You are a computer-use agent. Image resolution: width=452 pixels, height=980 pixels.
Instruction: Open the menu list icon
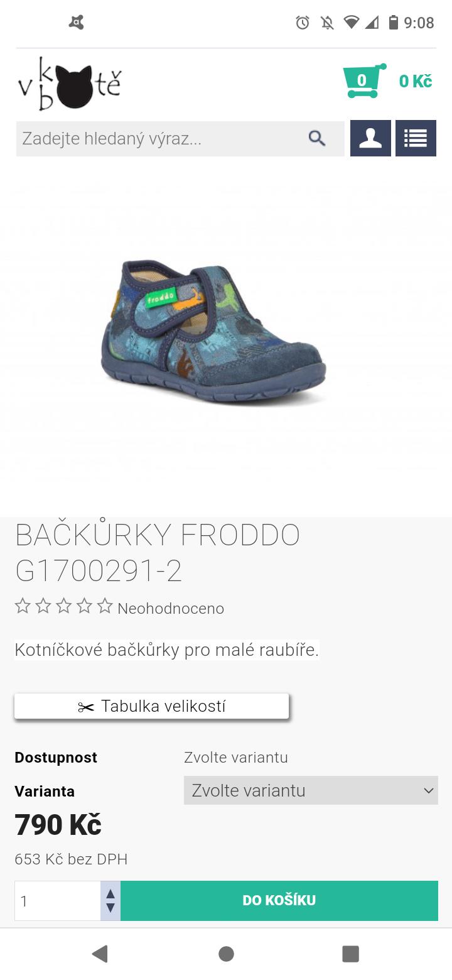coord(416,138)
